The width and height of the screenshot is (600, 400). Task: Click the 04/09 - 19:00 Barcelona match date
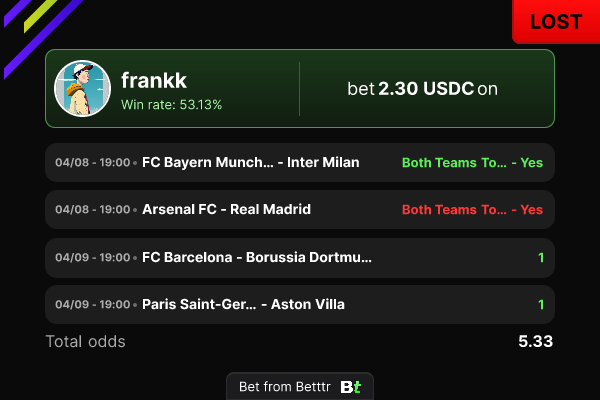click(93, 257)
